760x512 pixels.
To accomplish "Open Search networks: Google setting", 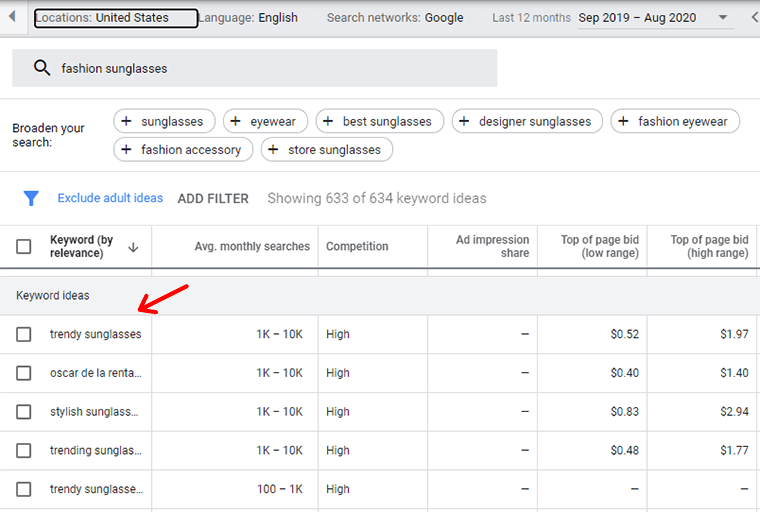I will click(395, 18).
